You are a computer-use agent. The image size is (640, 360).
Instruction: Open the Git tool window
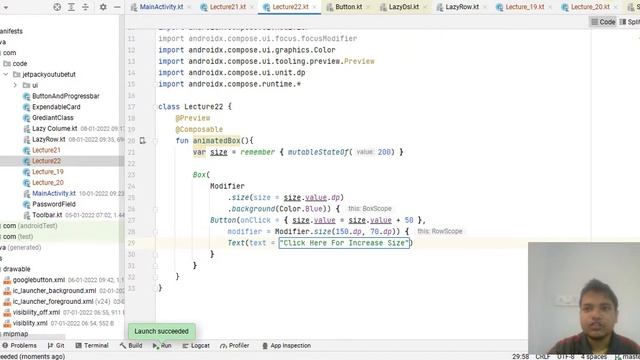click(56, 346)
